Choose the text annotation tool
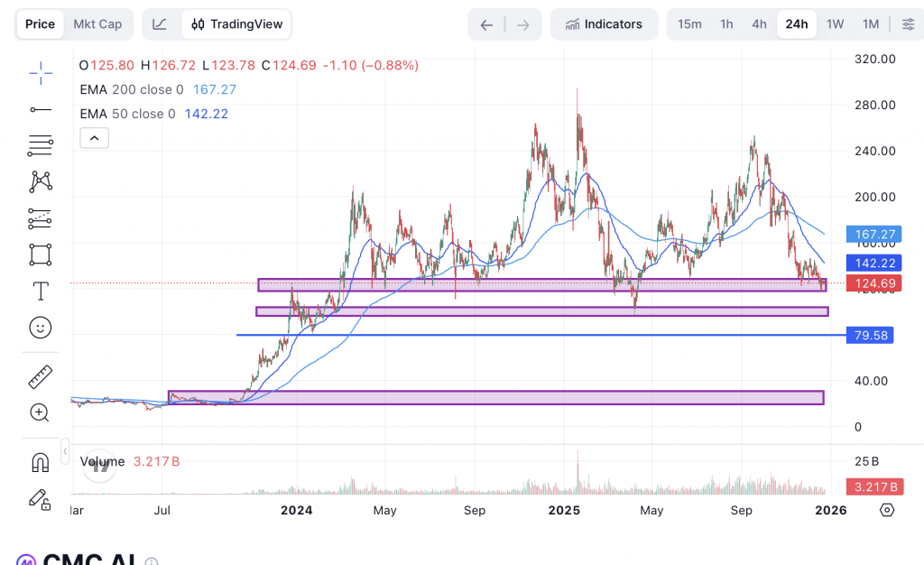The width and height of the screenshot is (924, 565). (x=40, y=292)
